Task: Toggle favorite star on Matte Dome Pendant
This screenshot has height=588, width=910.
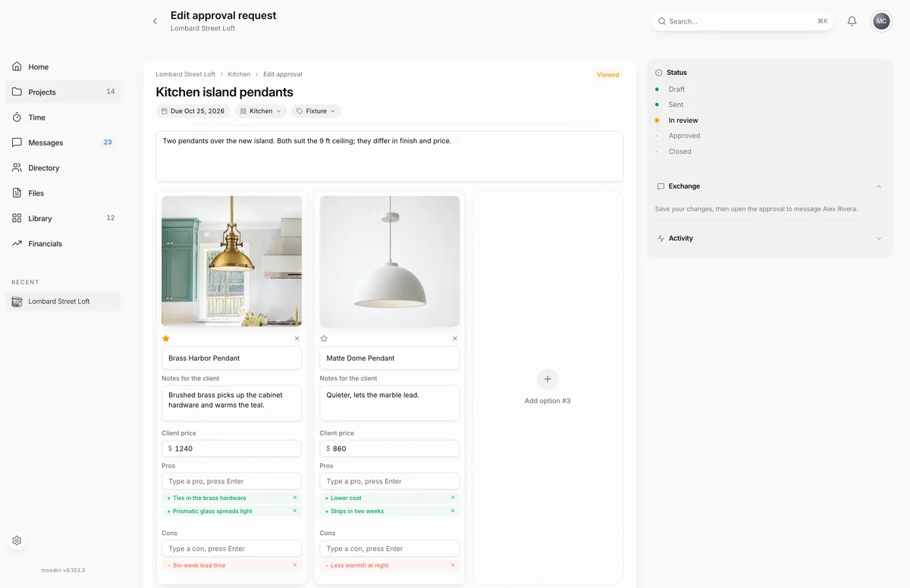Action: 324,339
